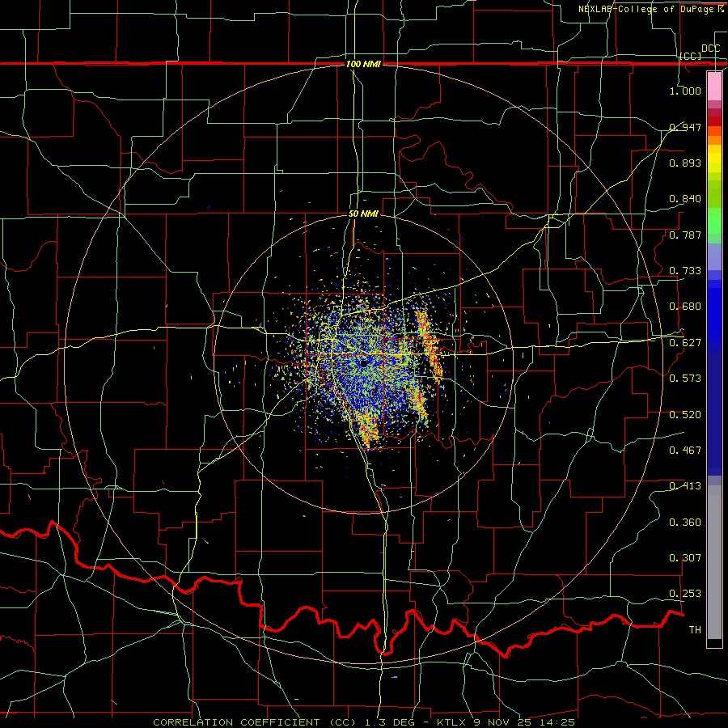Image resolution: width=728 pixels, height=728 pixels.
Task: Click the CORRELATION COEFFICIENT (CC) caption text
Action: coord(256,722)
